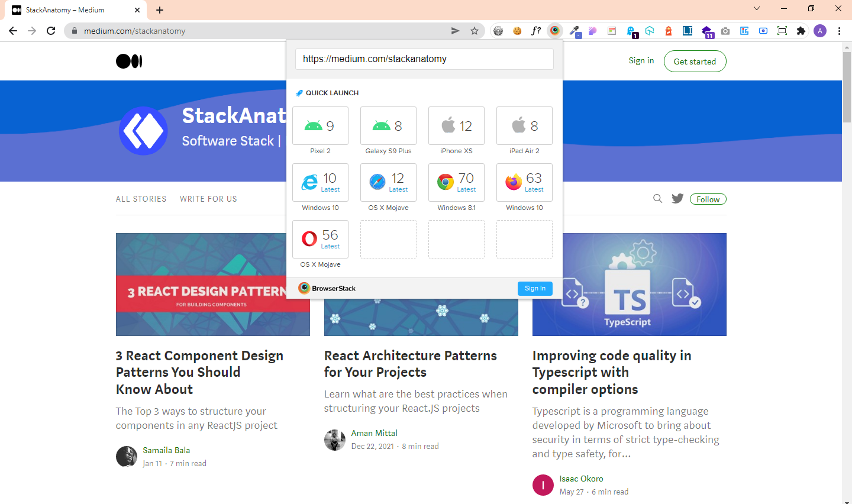Open the ghost extension with badge 1
Viewport: 852px width, 504px height.
coord(631,31)
